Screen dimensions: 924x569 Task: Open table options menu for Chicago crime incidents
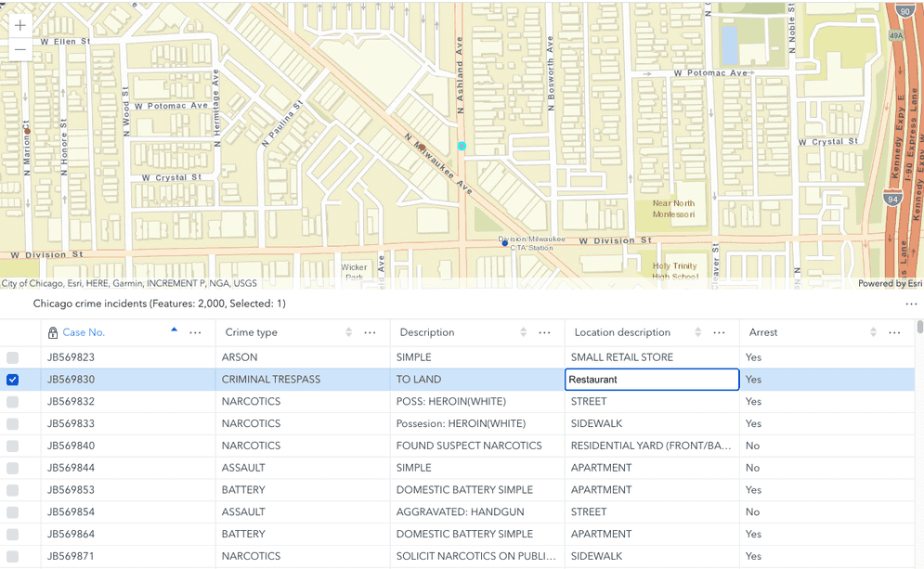911,304
